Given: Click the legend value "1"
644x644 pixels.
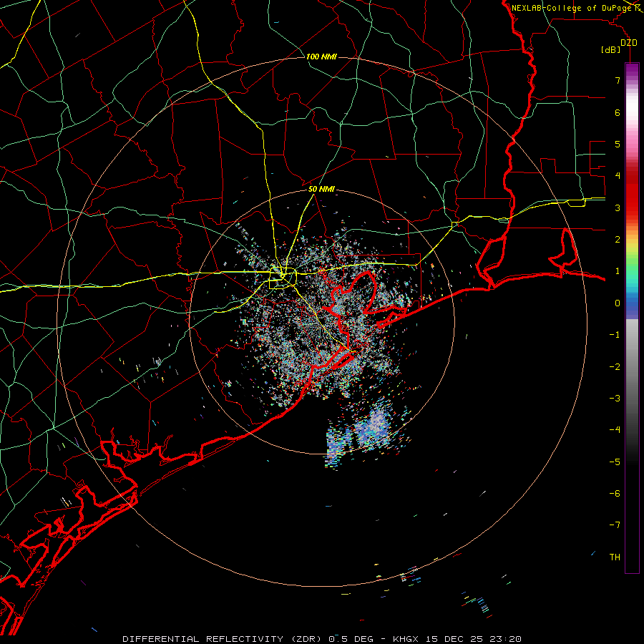Looking at the screenshot, I should click(x=618, y=271).
